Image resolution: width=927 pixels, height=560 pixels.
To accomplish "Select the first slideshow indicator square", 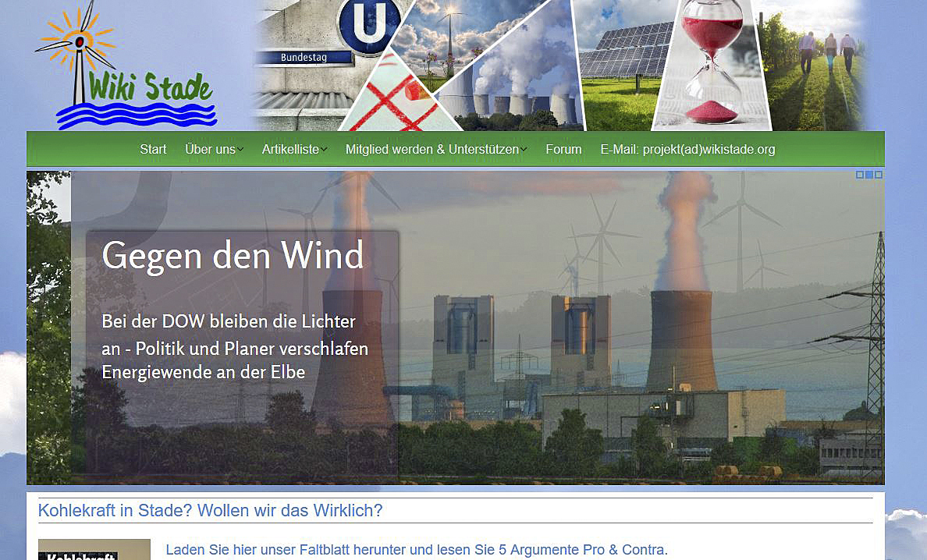I will [x=860, y=175].
